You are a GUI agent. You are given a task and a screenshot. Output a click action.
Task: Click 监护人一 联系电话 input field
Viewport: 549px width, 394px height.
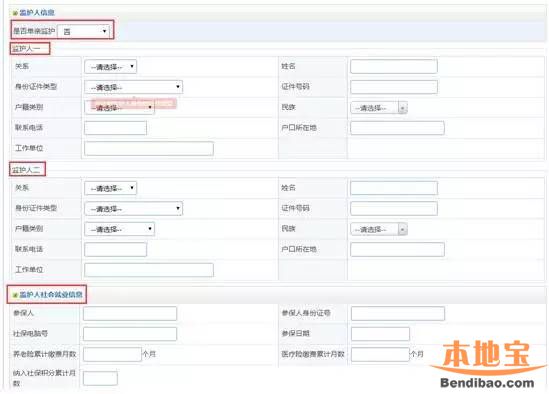tap(115, 128)
